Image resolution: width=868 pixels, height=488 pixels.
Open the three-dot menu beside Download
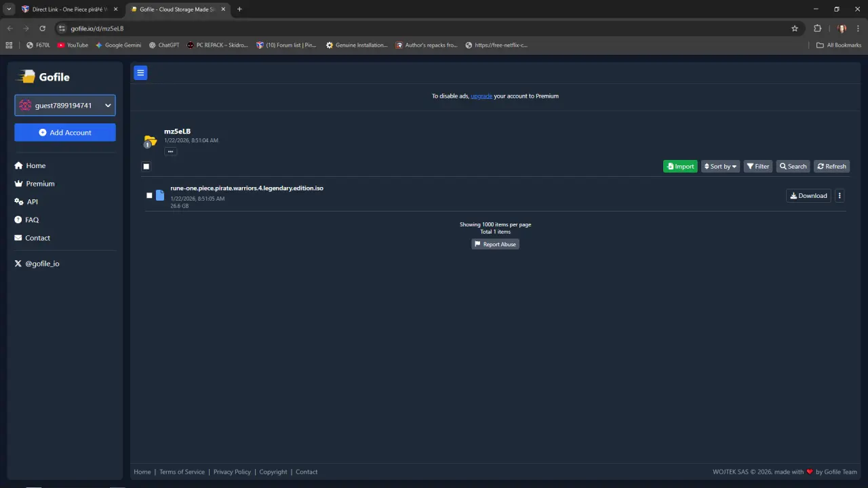(x=840, y=196)
